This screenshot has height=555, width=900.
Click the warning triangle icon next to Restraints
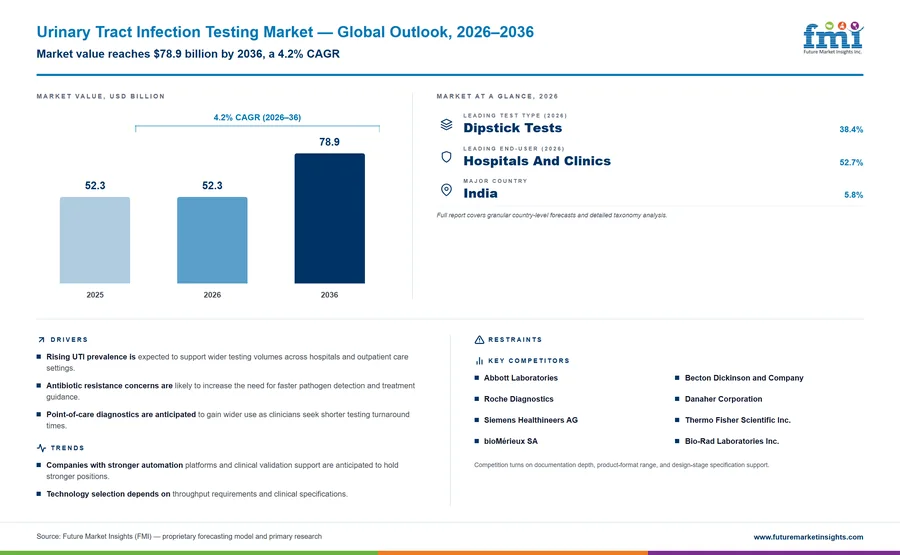pos(479,340)
